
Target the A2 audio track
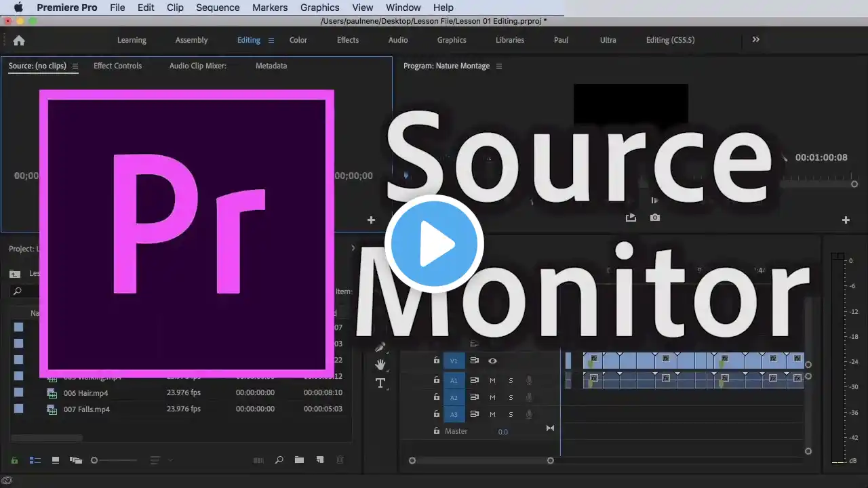coord(454,398)
